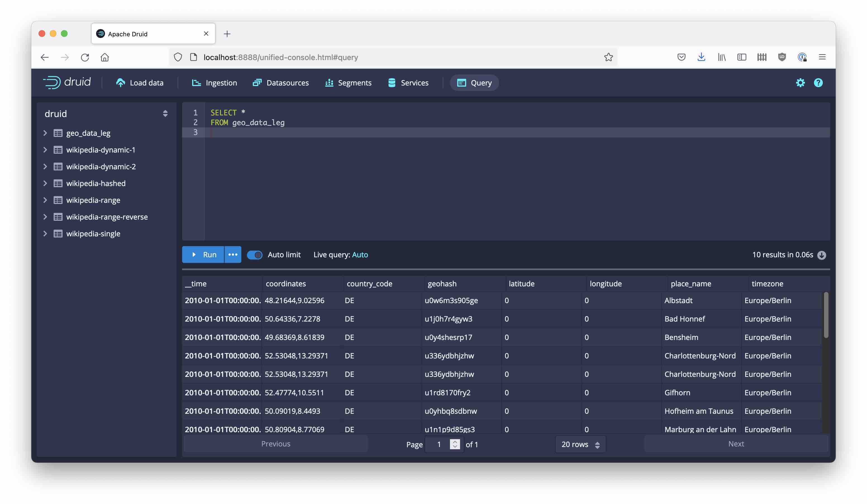This screenshot has width=867, height=504.
Task: Open the Run options three-dots menu
Action: coord(233,255)
